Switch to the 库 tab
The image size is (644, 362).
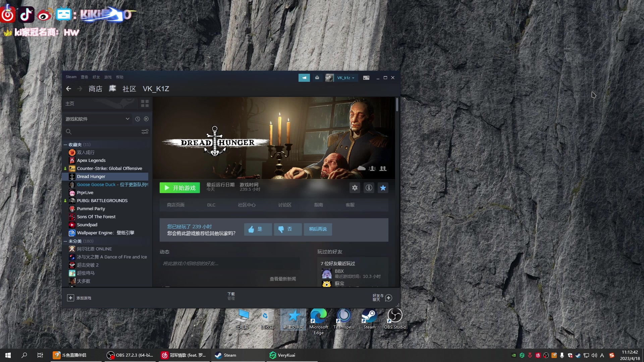[x=113, y=89]
